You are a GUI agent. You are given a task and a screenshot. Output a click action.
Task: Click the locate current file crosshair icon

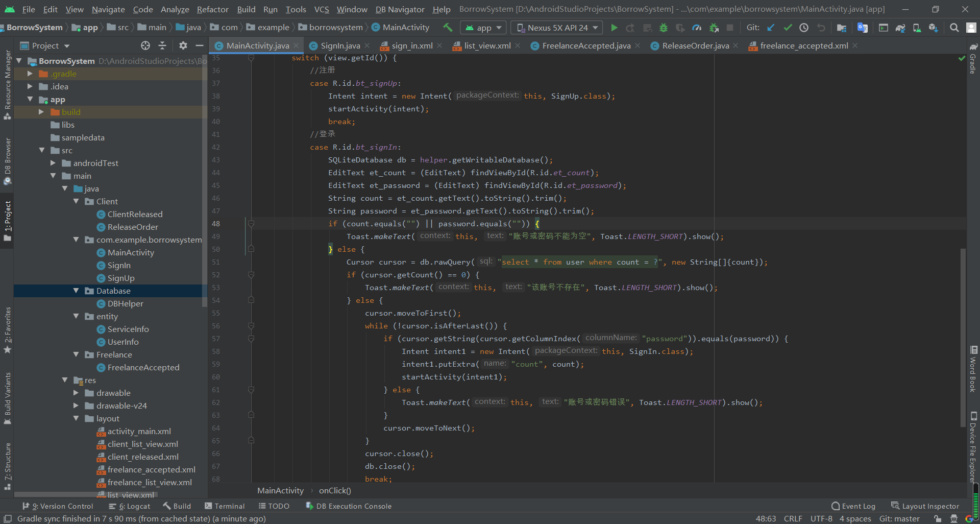click(x=145, y=45)
